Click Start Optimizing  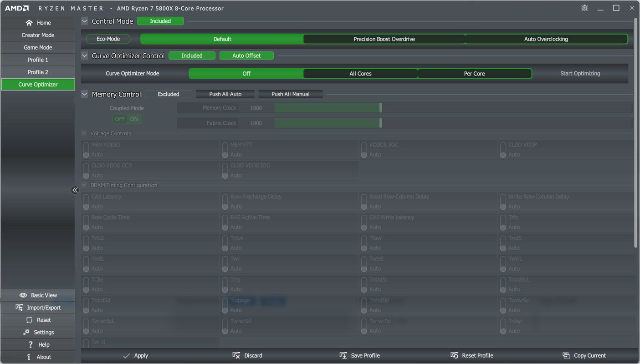point(580,73)
